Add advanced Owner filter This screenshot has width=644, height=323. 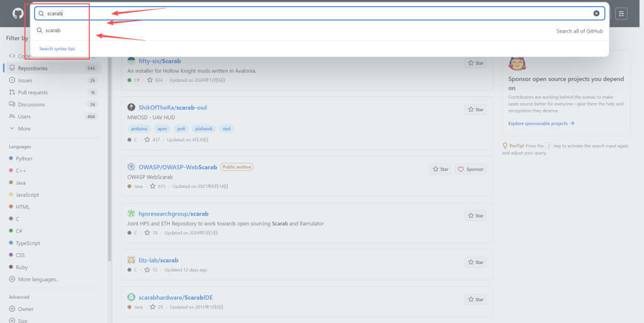coord(21,309)
